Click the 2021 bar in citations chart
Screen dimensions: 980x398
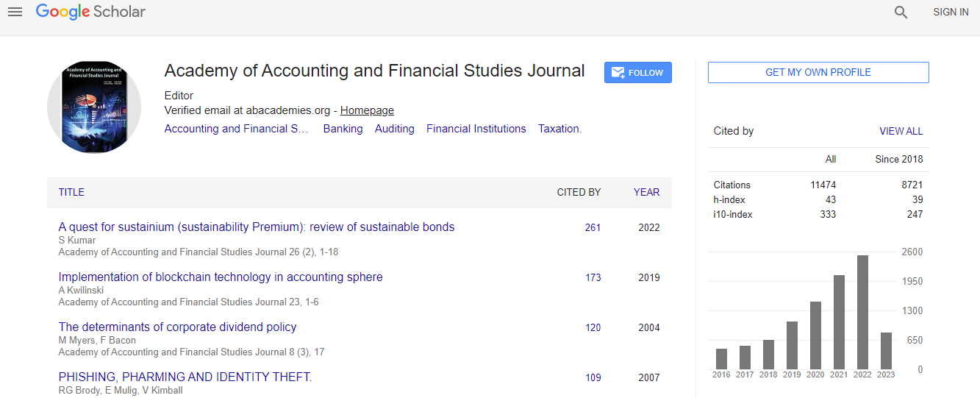[839, 322]
